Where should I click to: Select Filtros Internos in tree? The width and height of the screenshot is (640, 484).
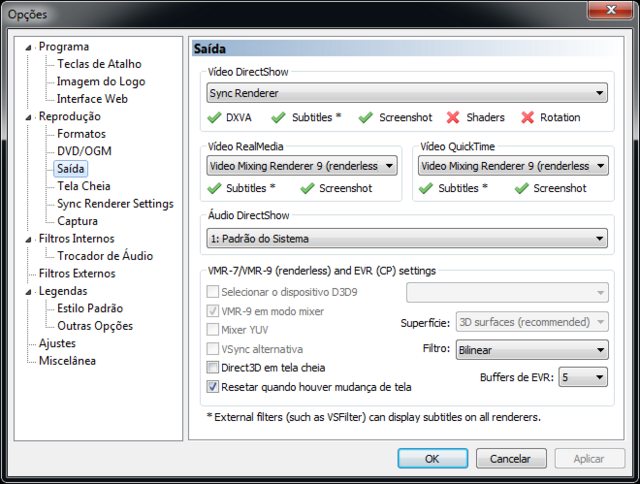(x=77, y=238)
